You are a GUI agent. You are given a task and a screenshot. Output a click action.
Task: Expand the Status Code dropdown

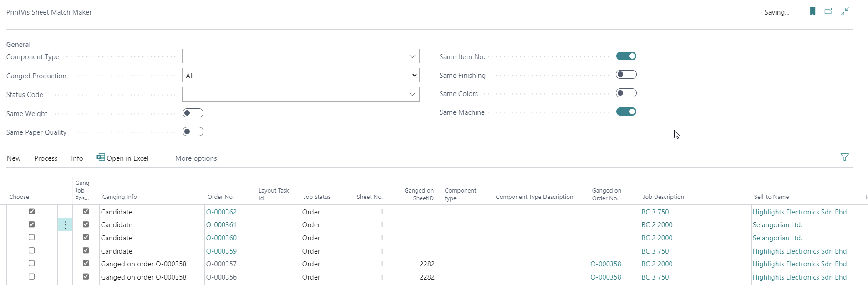tap(412, 94)
